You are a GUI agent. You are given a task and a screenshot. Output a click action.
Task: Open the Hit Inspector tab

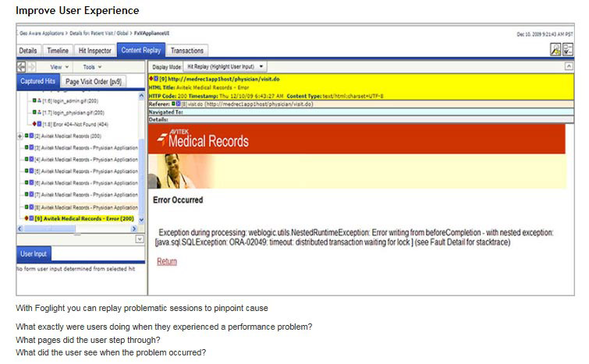coord(94,51)
